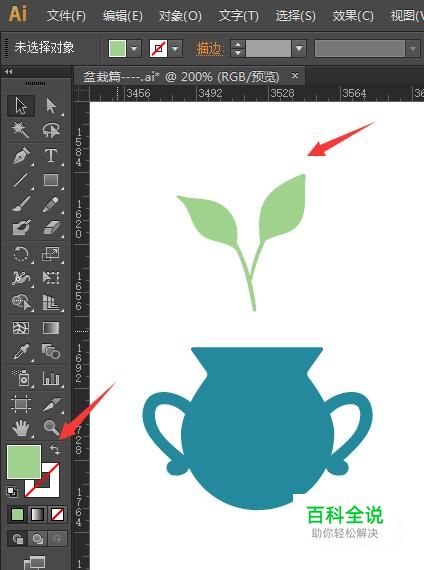Choose the Shape Builder tool
424x570 pixels.
21,302
